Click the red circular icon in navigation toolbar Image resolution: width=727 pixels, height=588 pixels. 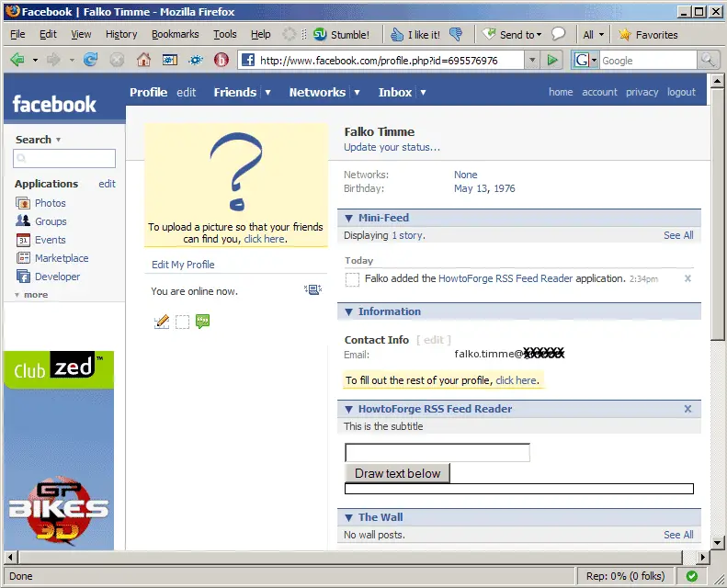[222, 60]
